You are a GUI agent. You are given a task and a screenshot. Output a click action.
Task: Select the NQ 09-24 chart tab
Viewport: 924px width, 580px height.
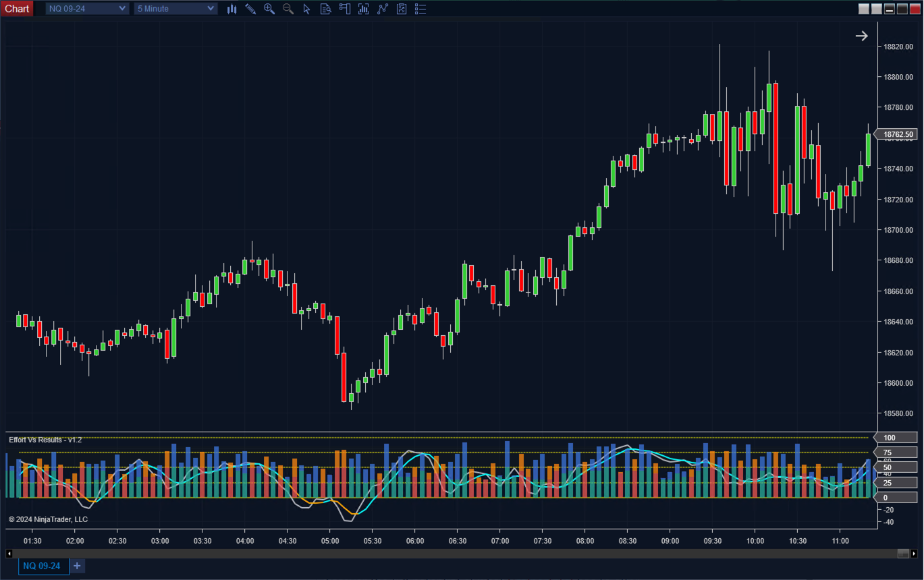(42, 566)
